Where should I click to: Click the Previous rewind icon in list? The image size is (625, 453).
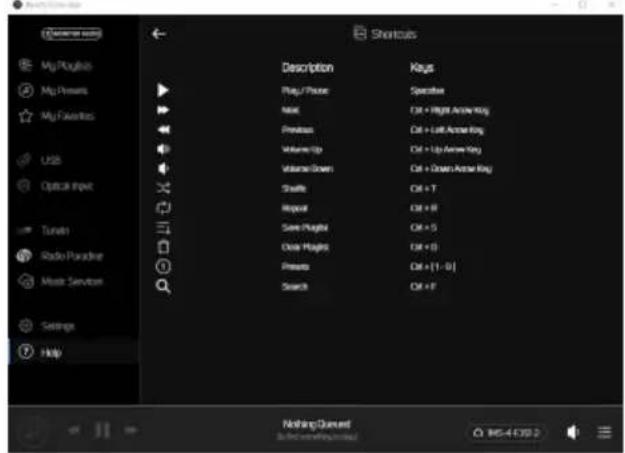point(163,129)
